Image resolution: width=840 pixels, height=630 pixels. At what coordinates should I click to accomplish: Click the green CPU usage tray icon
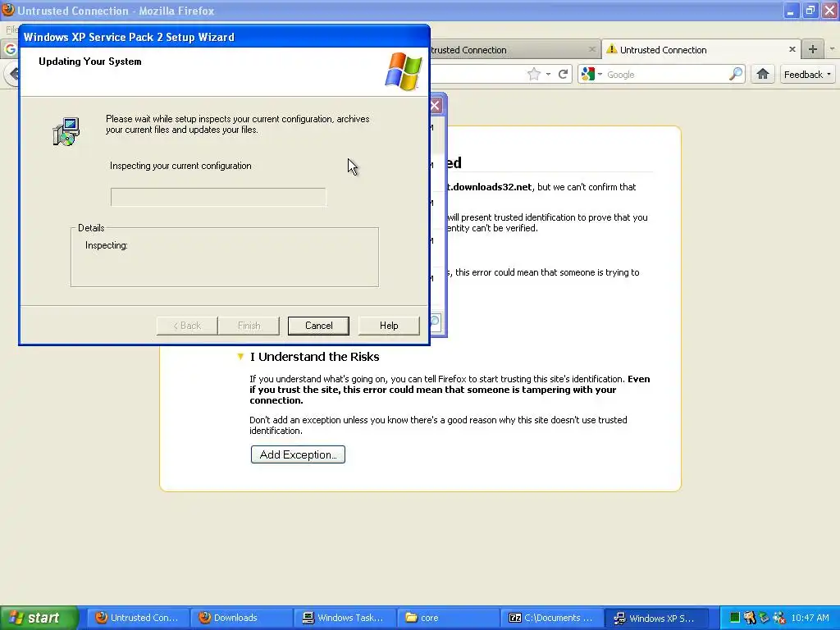[735, 618]
